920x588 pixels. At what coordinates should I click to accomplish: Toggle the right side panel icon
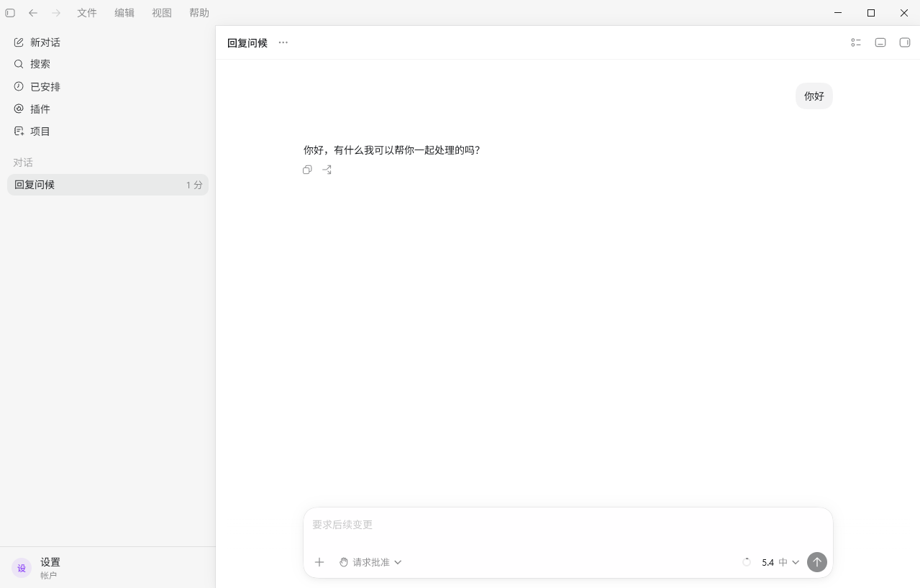pos(905,42)
